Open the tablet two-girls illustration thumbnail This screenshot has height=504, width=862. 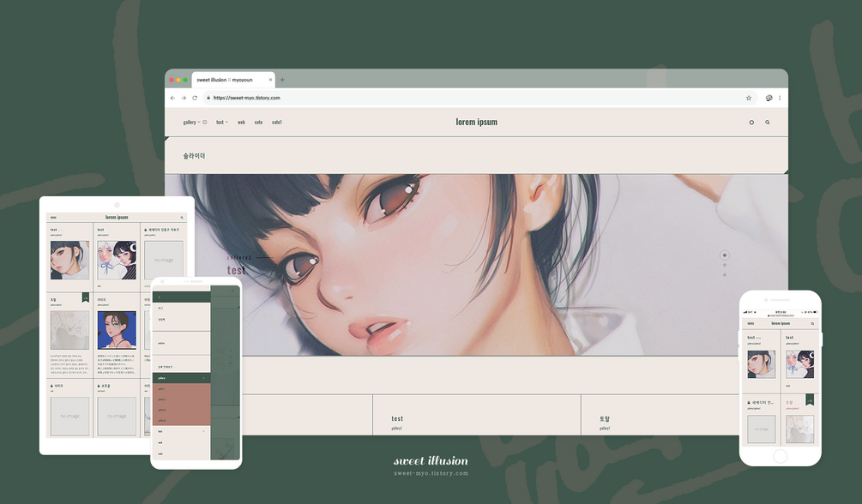(117, 260)
